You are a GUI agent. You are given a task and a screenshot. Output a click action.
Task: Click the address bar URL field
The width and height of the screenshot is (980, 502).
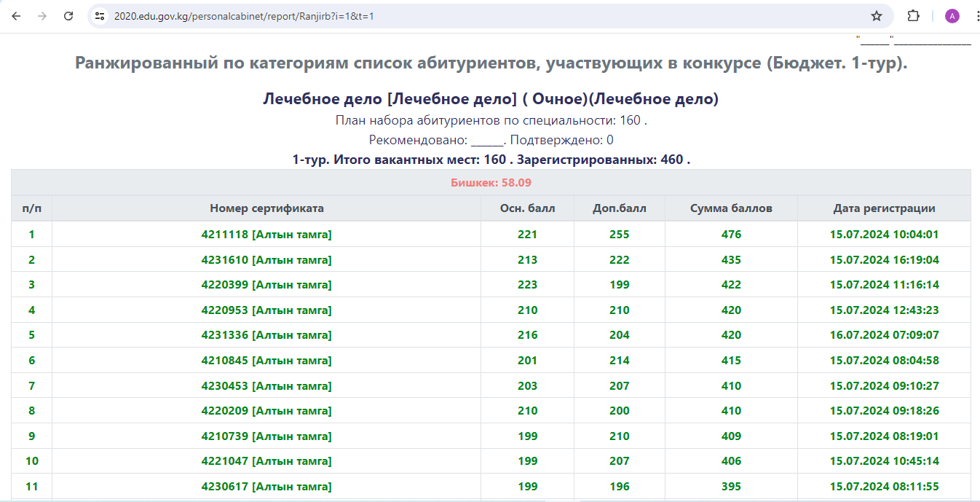(x=437, y=16)
